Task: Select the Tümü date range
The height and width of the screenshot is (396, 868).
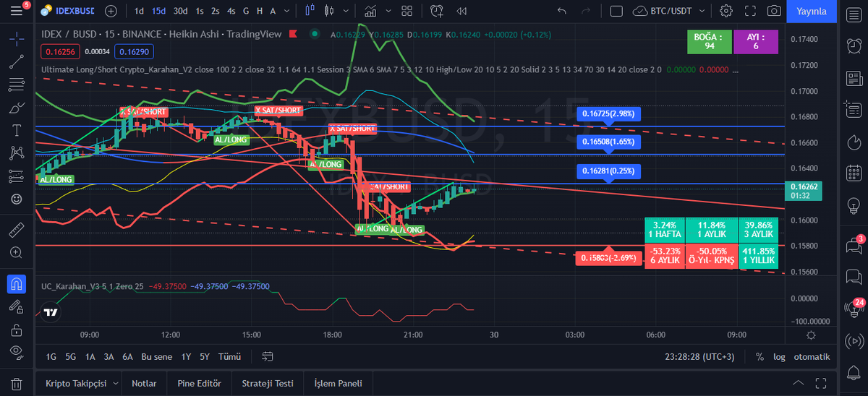Action: click(229, 357)
